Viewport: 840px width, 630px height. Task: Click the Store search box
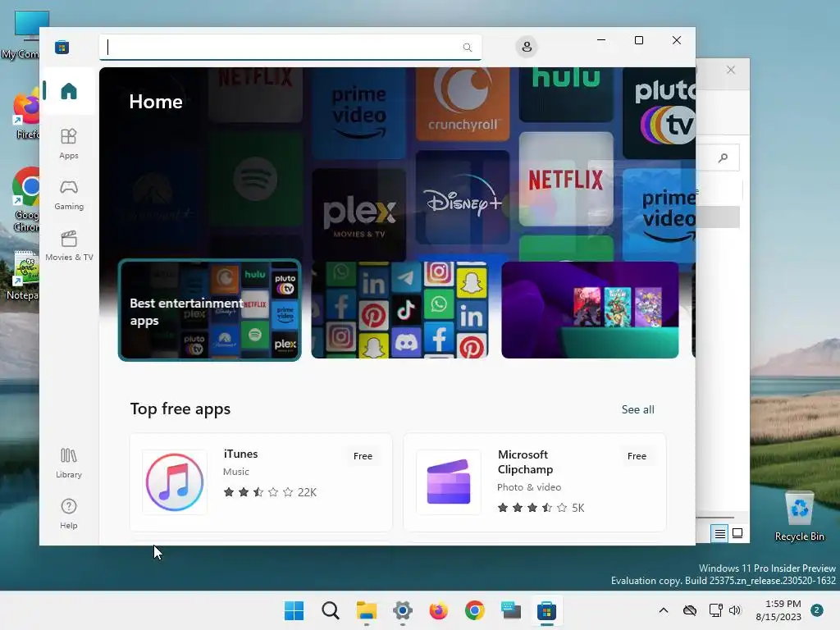pyautogui.click(x=290, y=47)
